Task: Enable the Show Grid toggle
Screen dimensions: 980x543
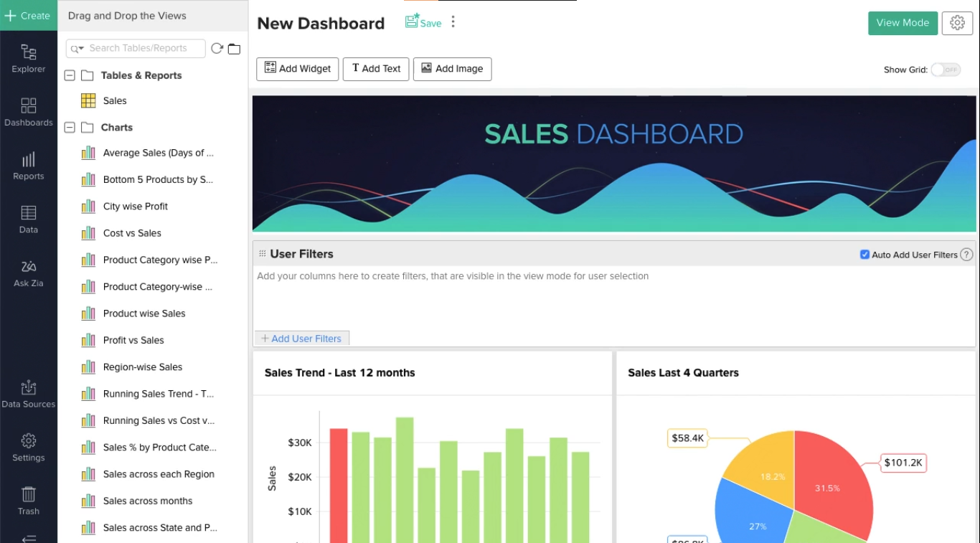Action: click(945, 70)
